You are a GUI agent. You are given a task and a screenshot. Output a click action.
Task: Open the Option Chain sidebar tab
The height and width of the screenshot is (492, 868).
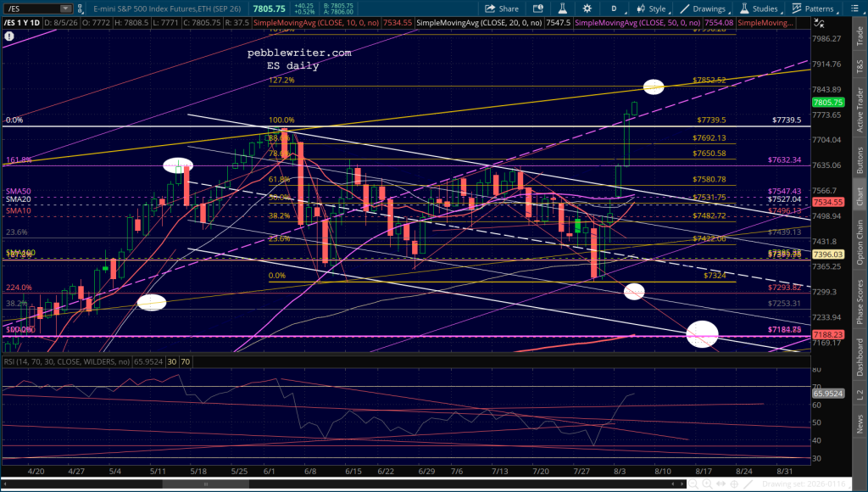point(860,242)
